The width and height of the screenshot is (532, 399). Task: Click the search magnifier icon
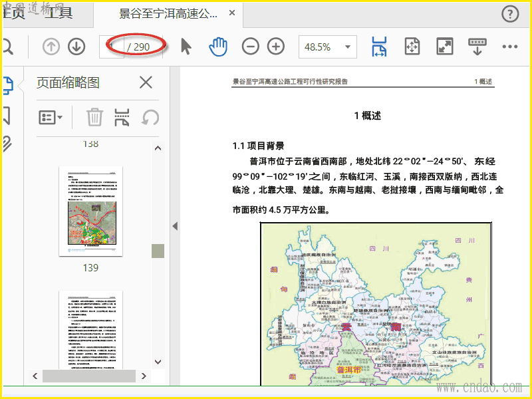[7, 47]
